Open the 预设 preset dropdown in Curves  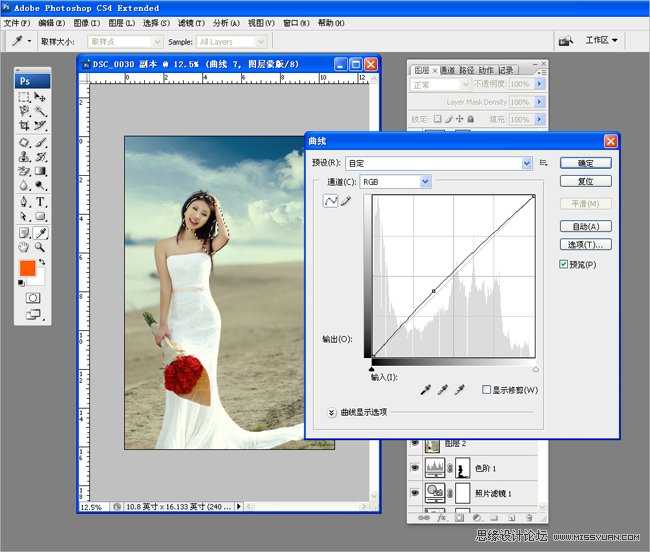pyautogui.click(x=527, y=163)
